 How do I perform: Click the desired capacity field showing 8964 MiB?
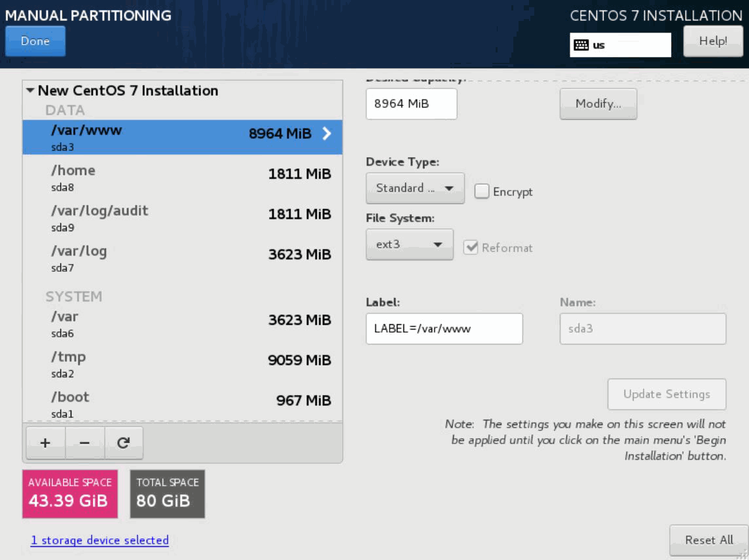click(411, 103)
